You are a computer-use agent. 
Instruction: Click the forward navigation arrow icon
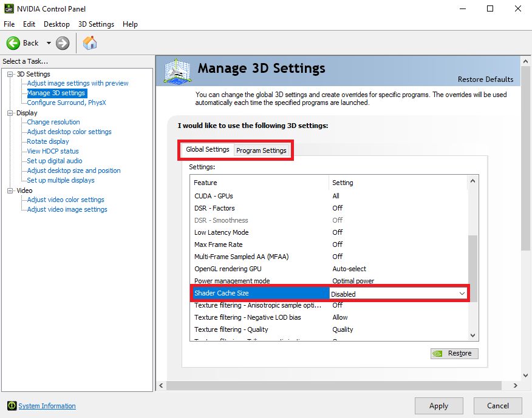click(63, 42)
